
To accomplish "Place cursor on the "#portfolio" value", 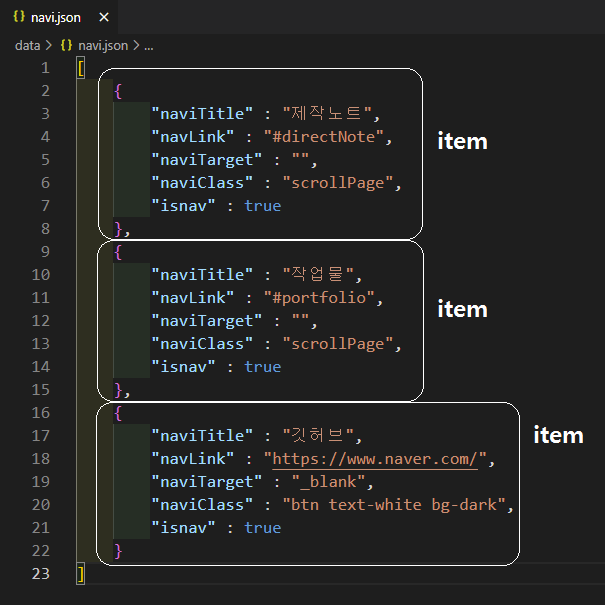I will coord(323,298).
